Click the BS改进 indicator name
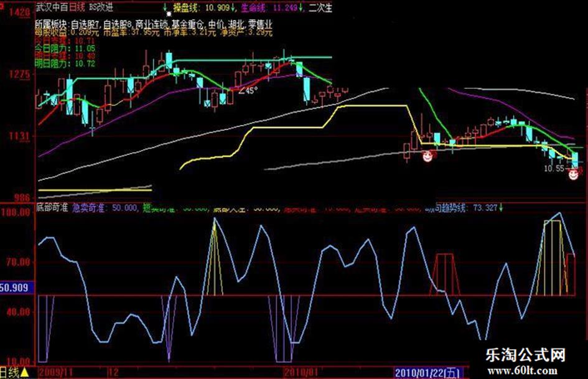Image resolution: width=588 pixels, height=379 pixels. (101, 7)
